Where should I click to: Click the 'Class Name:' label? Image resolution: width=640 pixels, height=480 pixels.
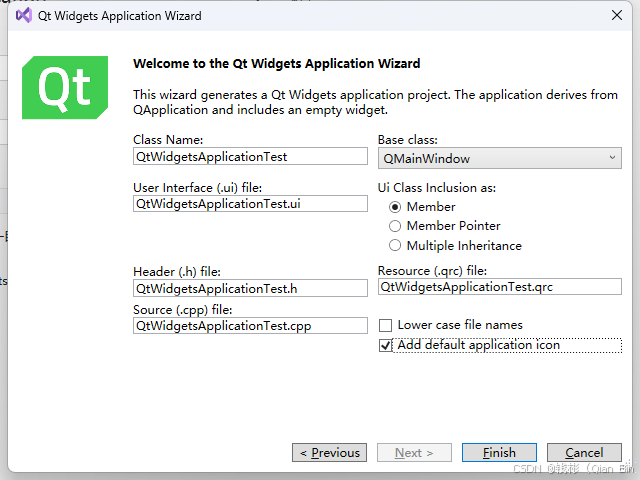[x=168, y=140]
